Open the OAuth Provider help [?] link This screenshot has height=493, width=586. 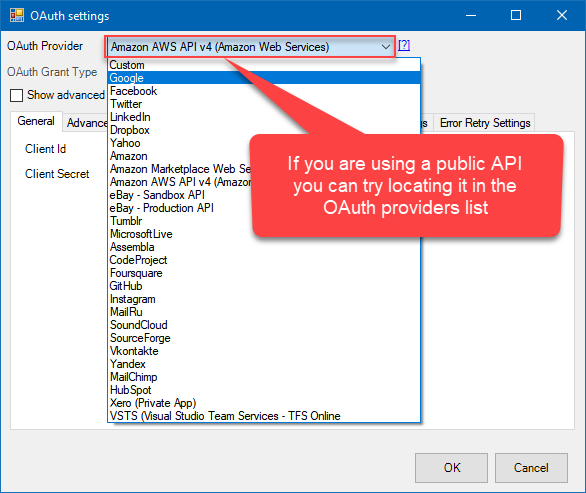pos(404,45)
